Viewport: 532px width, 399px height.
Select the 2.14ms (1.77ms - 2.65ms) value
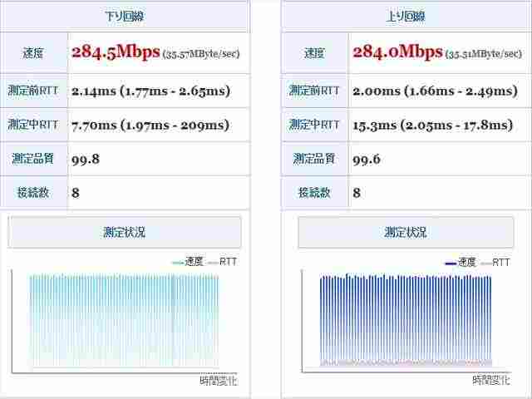(151, 91)
